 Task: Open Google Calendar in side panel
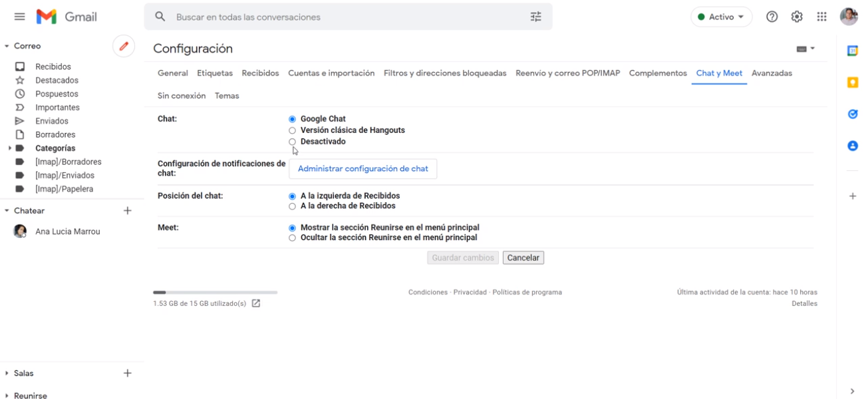(x=853, y=51)
